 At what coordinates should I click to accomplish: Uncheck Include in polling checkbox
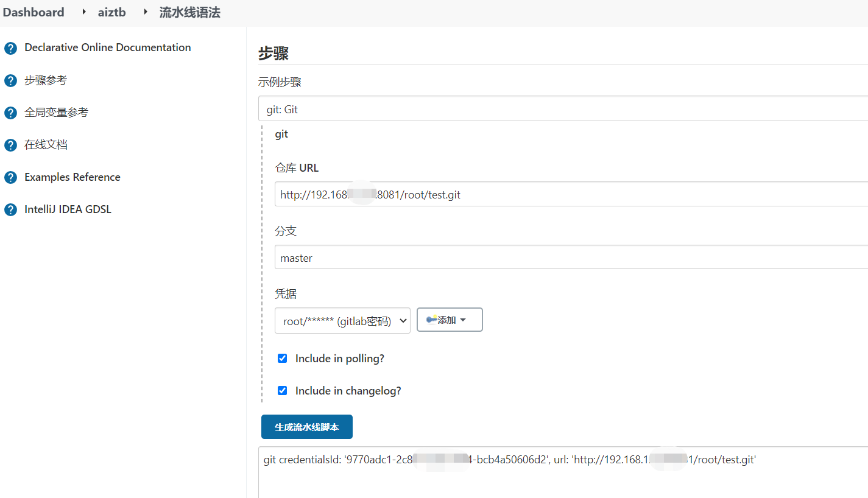[282, 359]
